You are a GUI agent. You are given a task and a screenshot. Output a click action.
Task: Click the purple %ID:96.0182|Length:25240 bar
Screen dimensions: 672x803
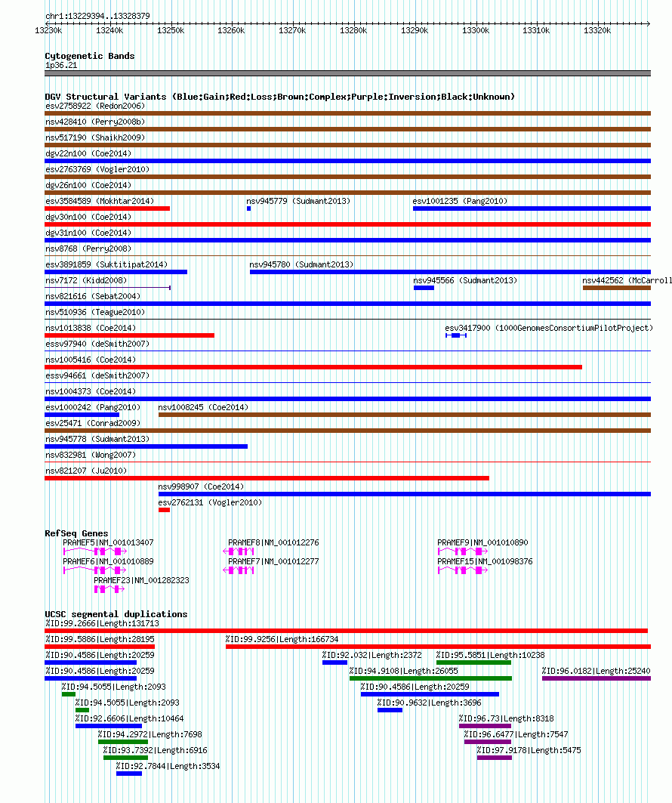tap(596, 678)
